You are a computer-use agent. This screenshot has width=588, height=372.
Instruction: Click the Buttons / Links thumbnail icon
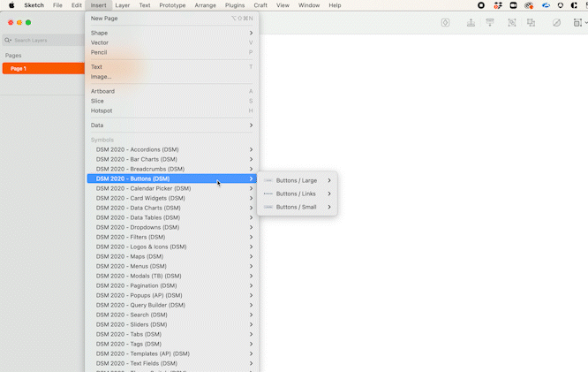[x=268, y=194]
